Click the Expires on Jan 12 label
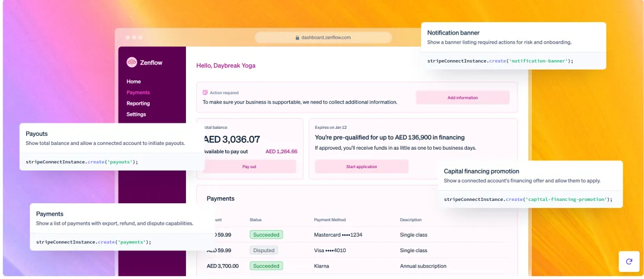Viewport: 644px width, 279px height. click(330, 128)
